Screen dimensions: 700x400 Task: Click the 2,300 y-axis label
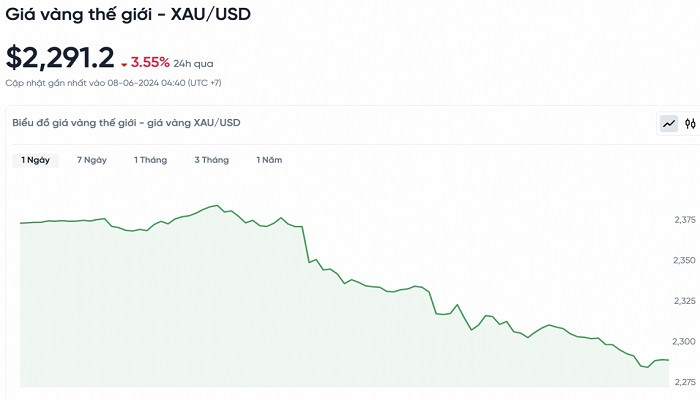pos(686,342)
